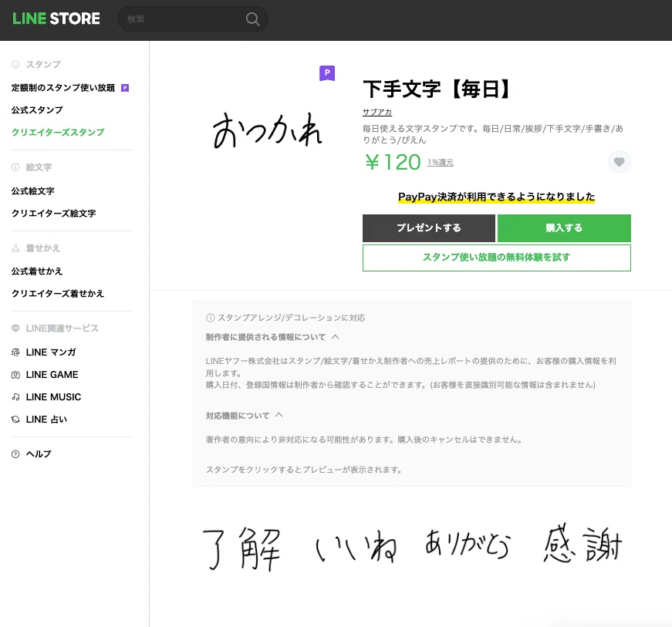Click the 購入する button
This screenshot has width=672, height=627.
[x=564, y=228]
